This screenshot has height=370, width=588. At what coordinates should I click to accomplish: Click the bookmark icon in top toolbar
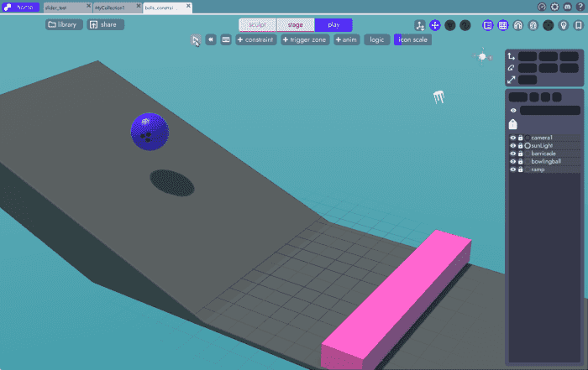coord(578,25)
